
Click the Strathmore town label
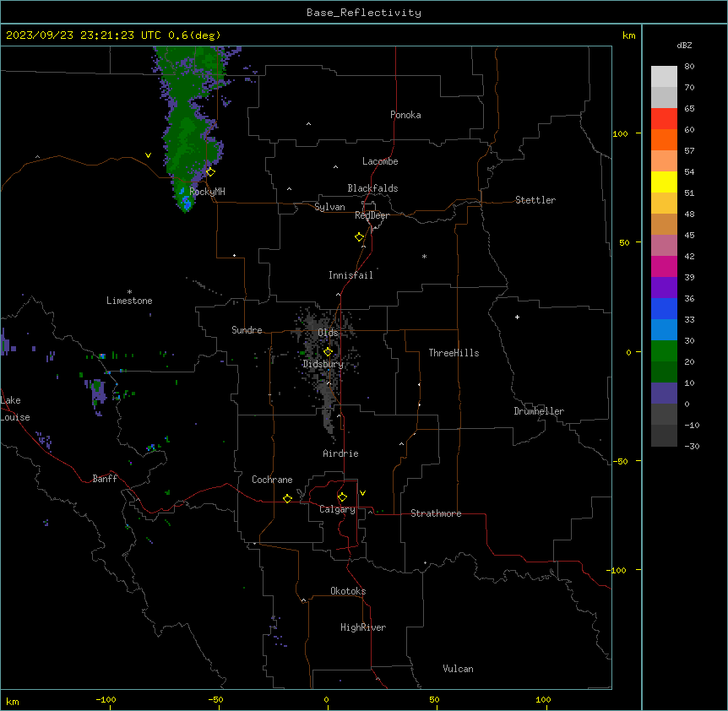[436, 513]
